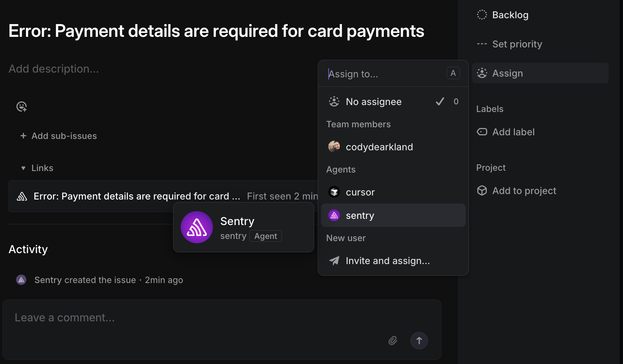
Task: Click the large Sentry logo avatar
Action: coord(197,227)
